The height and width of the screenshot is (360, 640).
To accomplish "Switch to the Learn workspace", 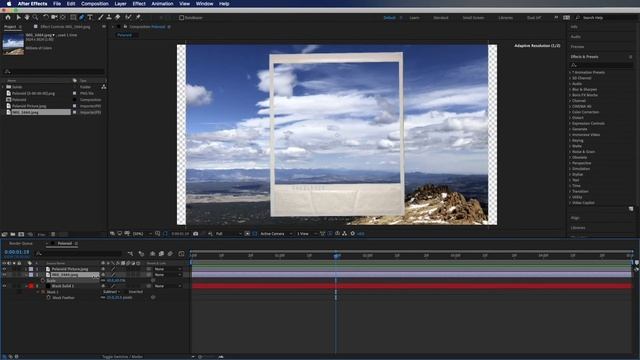I will tap(414, 18).
